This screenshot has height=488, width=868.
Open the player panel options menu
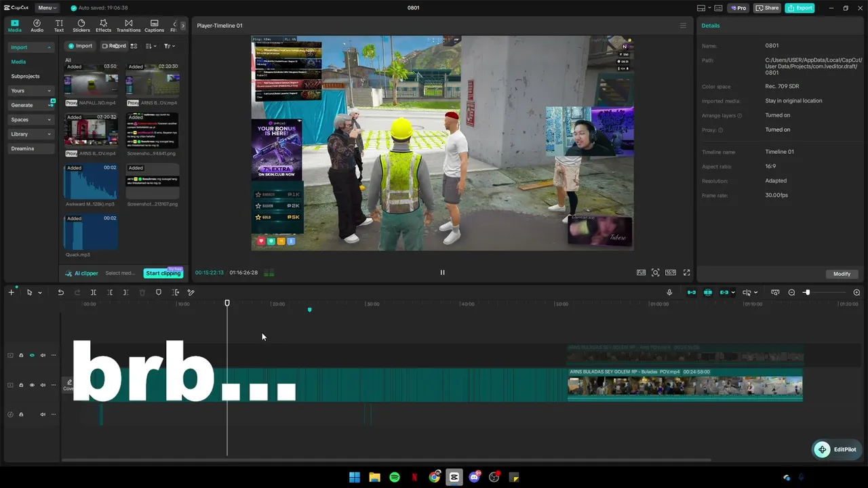[x=683, y=26]
